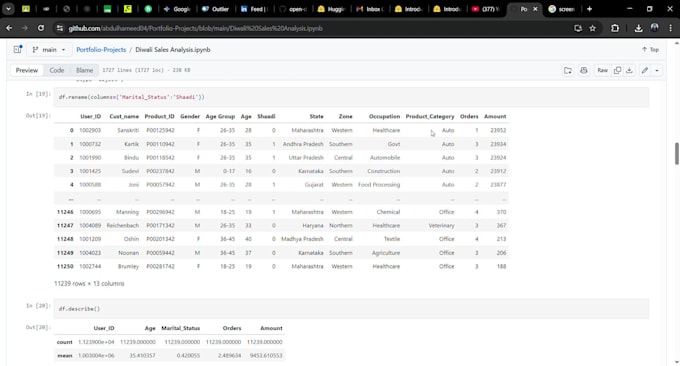Click the Cust_name column header

click(x=124, y=116)
